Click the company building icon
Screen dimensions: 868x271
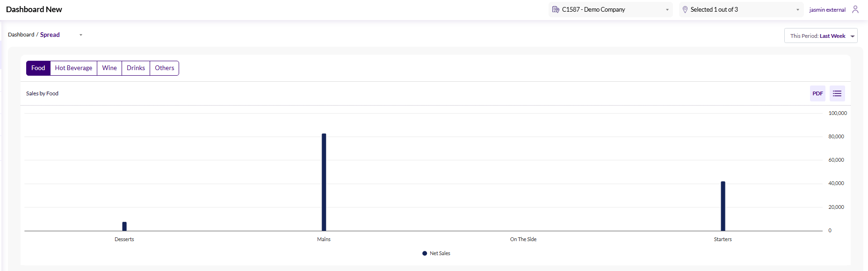(x=556, y=9)
